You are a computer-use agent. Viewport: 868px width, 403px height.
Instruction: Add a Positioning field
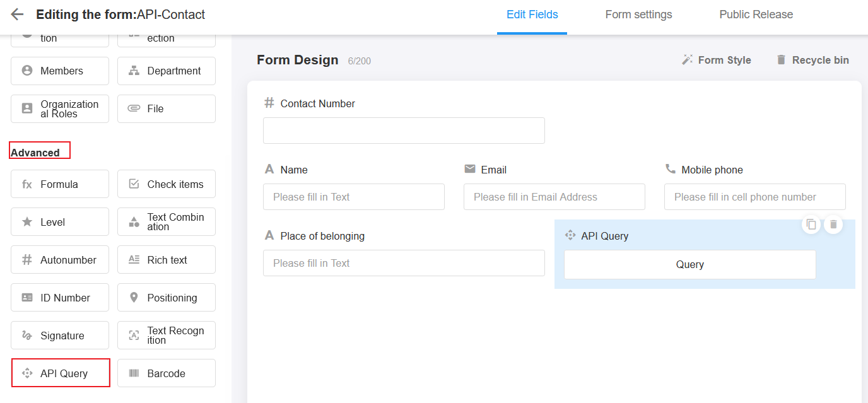click(x=167, y=298)
